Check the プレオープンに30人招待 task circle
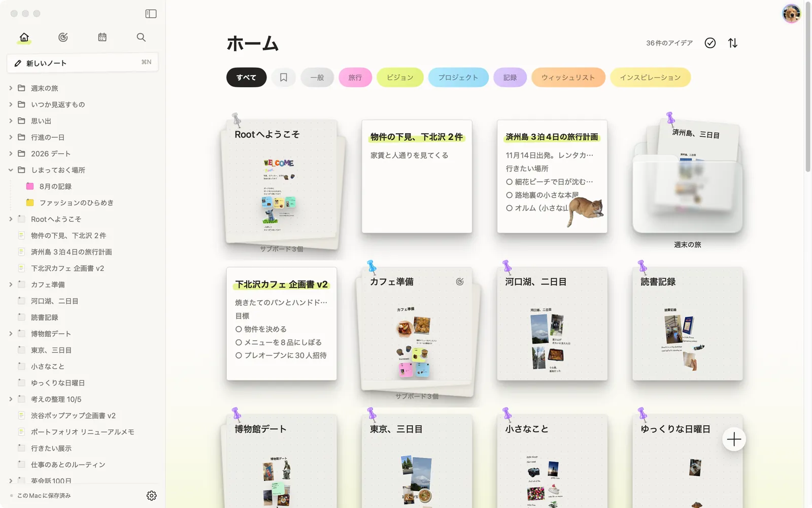The height and width of the screenshot is (508, 812). (239, 356)
